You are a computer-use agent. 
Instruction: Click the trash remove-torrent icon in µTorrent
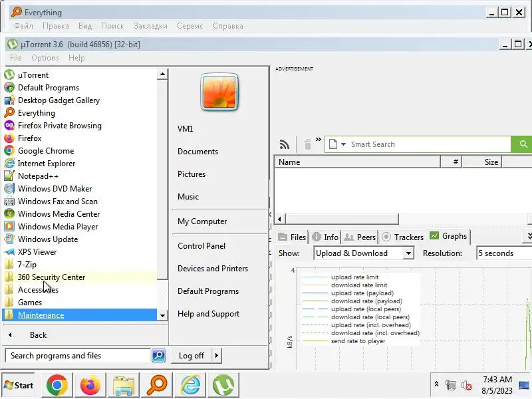tap(307, 144)
